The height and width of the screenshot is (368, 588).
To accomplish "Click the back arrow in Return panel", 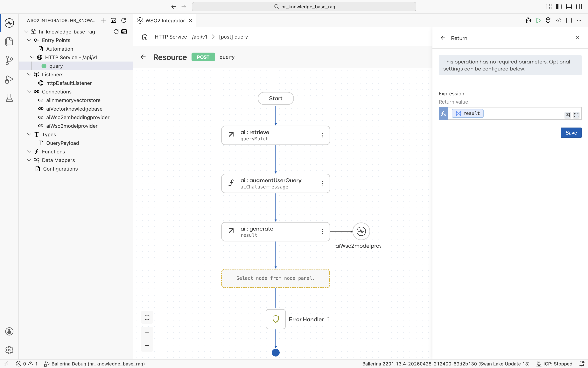I will pyautogui.click(x=443, y=38).
